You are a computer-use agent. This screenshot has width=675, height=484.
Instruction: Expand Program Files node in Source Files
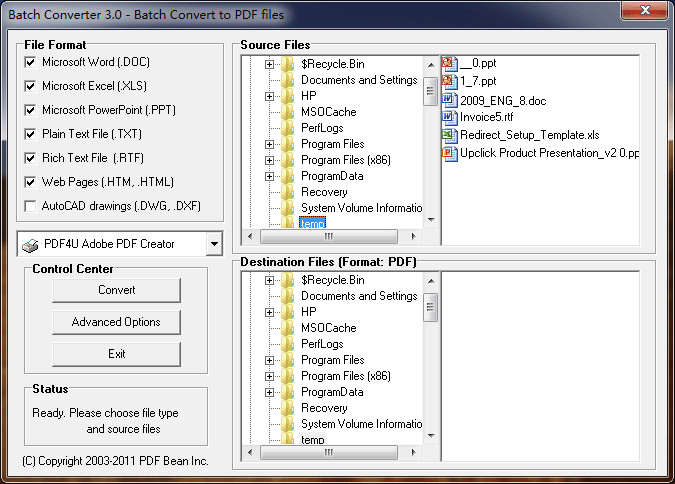269,144
